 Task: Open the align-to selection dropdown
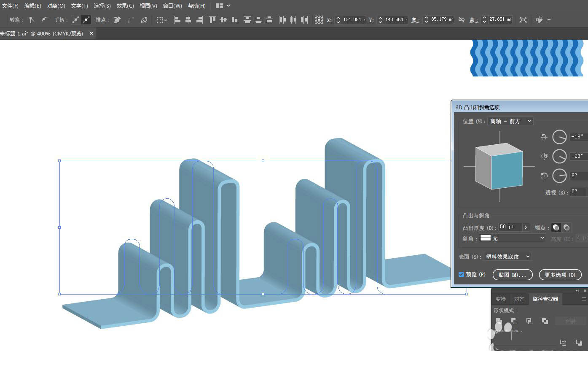[162, 20]
